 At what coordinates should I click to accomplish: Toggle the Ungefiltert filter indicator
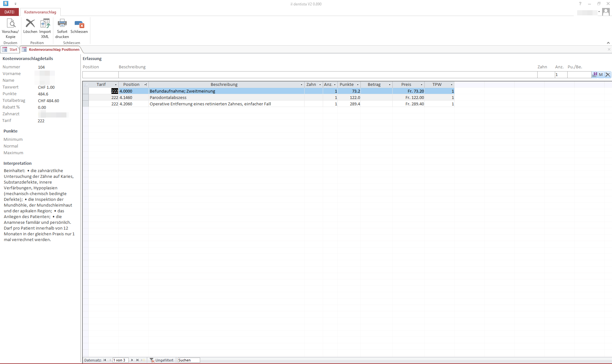162,360
